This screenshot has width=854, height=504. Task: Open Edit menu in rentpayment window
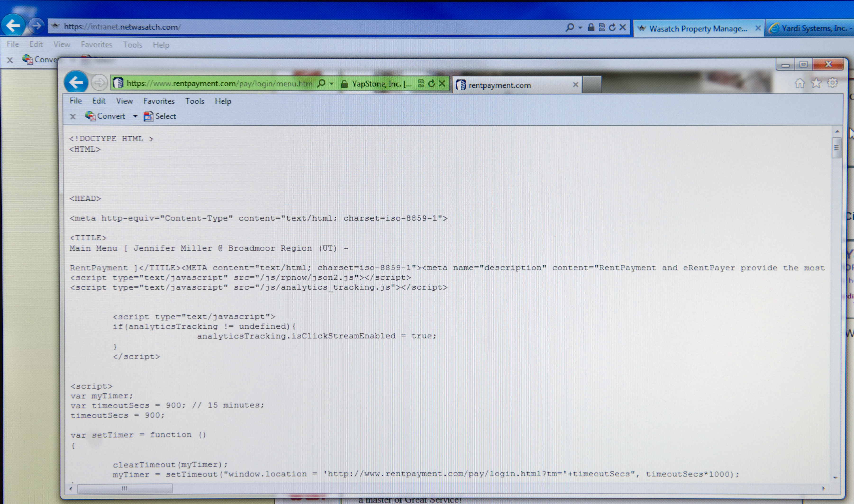[x=99, y=101]
